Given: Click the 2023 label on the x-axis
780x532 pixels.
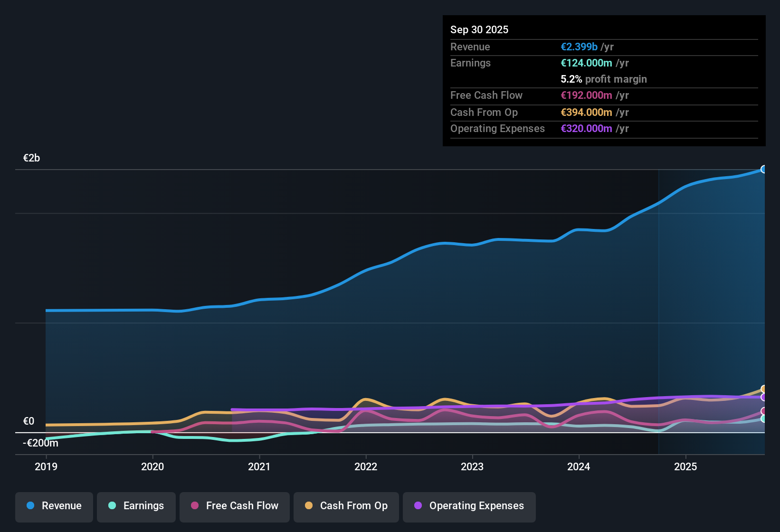Looking at the screenshot, I should click(472, 467).
